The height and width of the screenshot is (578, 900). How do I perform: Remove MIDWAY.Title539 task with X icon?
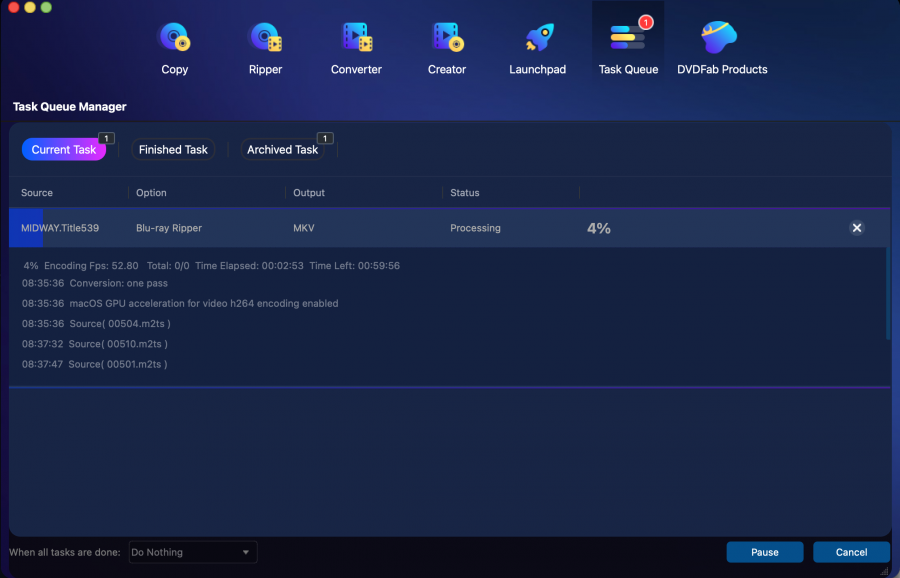pyautogui.click(x=856, y=228)
